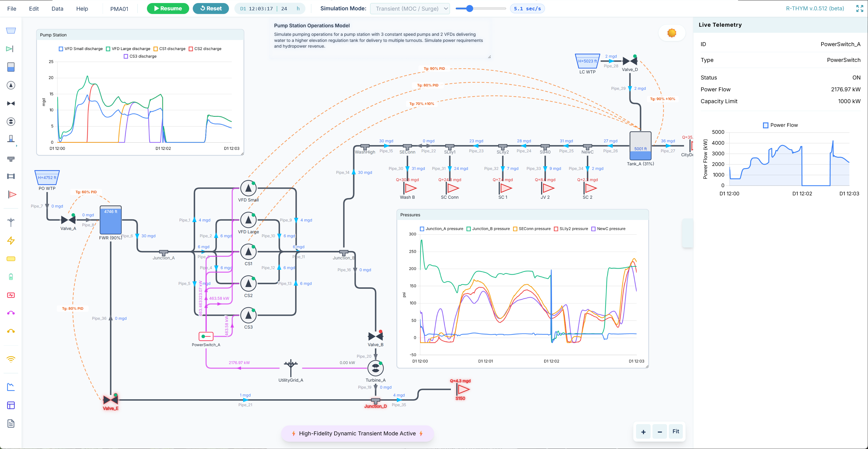Viewport: 868px width, 449px height.
Task: Expand the small arrow beside standpipe tool
Action: 16,146
